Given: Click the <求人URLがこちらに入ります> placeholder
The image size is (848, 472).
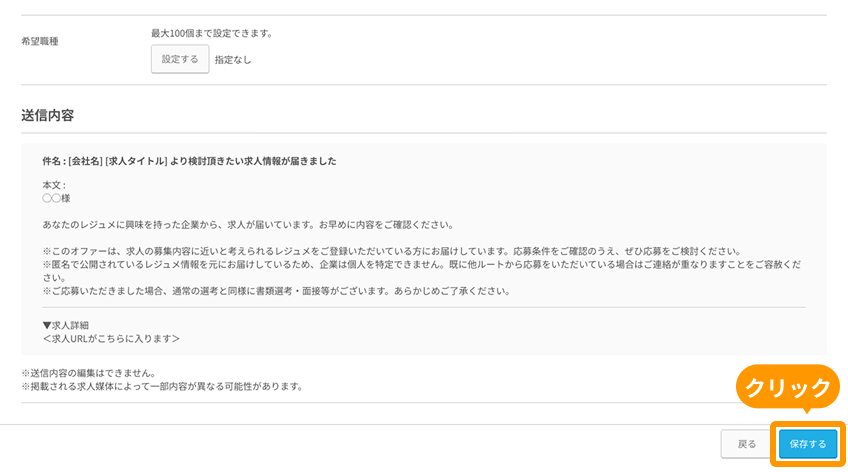Looking at the screenshot, I should [111, 339].
